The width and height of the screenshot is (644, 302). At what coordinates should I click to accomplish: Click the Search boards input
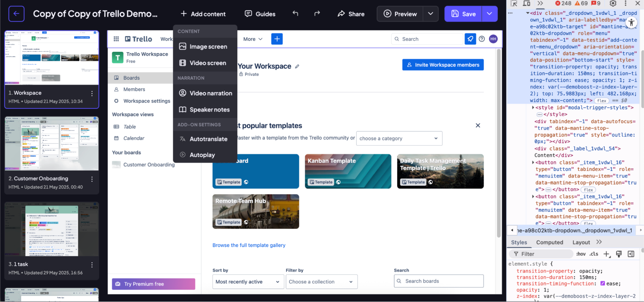click(439, 281)
